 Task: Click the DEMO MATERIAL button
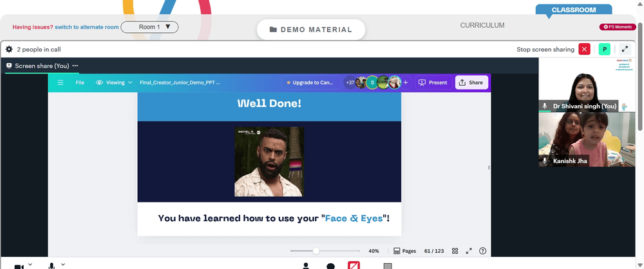point(311,30)
